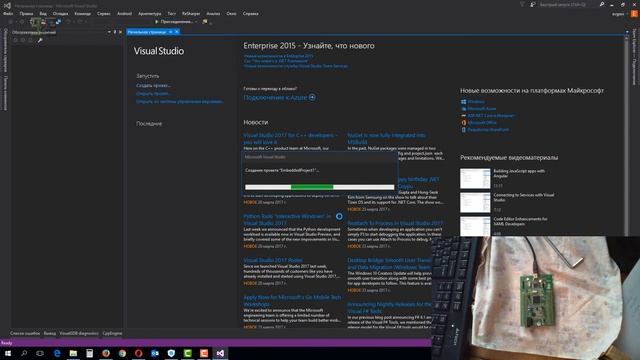Image resolution: width=640 pixels, height=360 pixels.
Task: Open Desktop Bridge Smooth User Transition article
Action: click(x=389, y=264)
